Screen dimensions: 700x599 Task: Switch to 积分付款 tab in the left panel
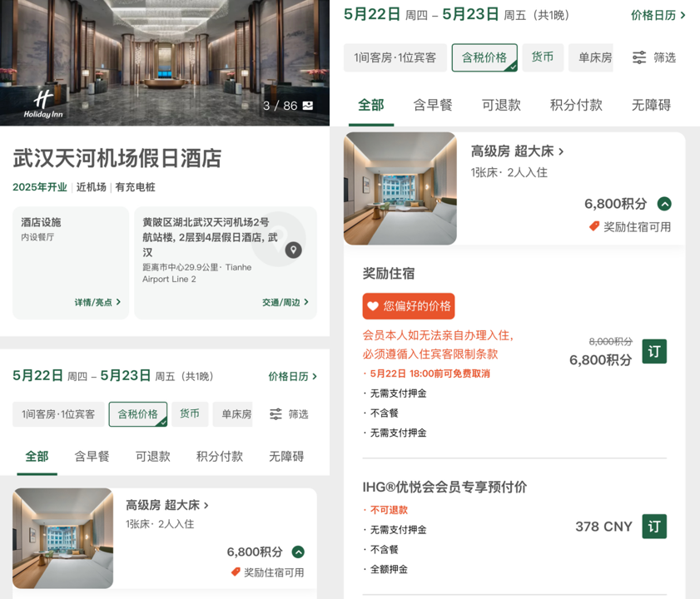pos(220,457)
